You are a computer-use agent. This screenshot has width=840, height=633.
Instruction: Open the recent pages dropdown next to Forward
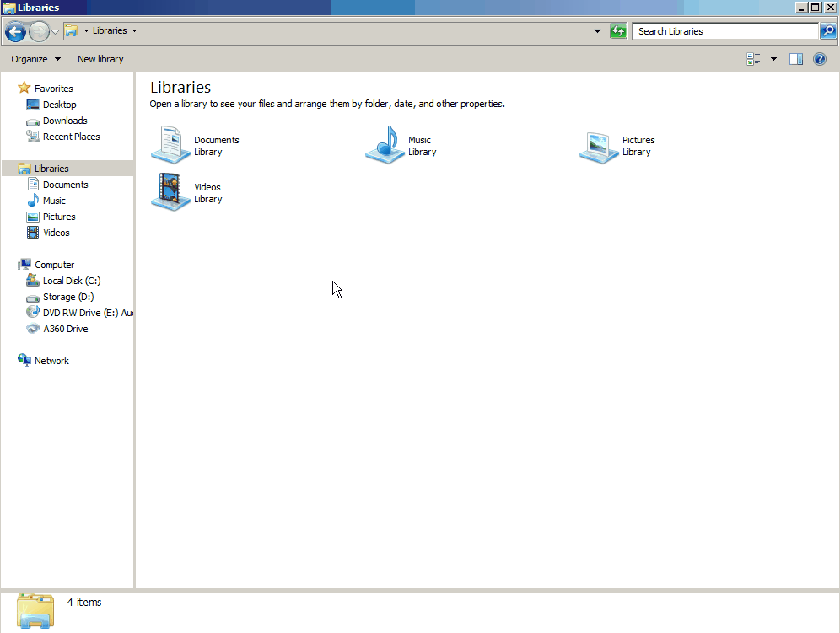(x=55, y=31)
